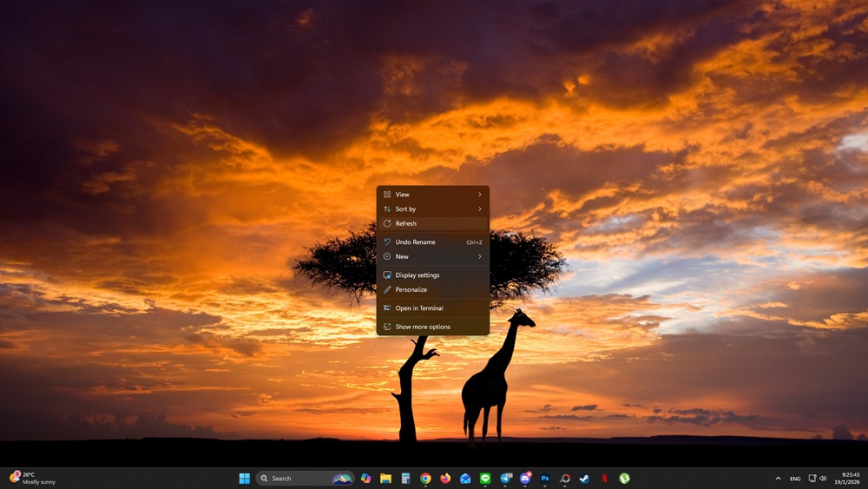
Task: Open Steam from the taskbar
Action: point(584,479)
